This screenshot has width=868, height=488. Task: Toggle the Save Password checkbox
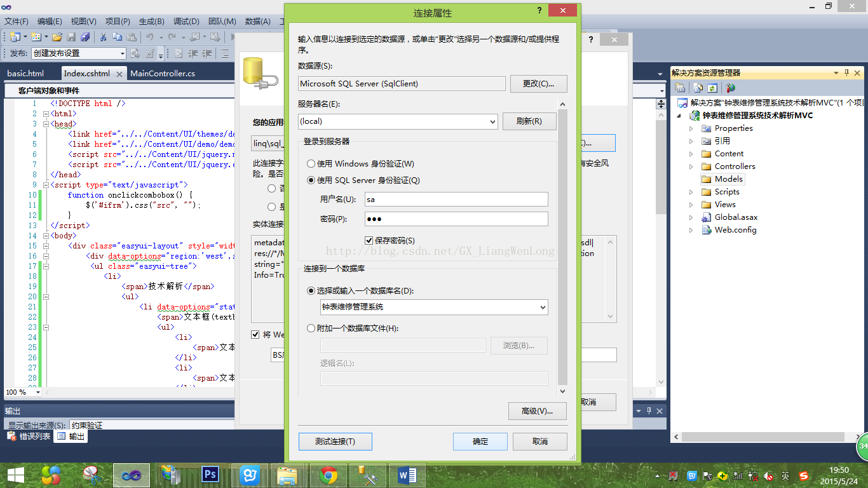click(369, 240)
